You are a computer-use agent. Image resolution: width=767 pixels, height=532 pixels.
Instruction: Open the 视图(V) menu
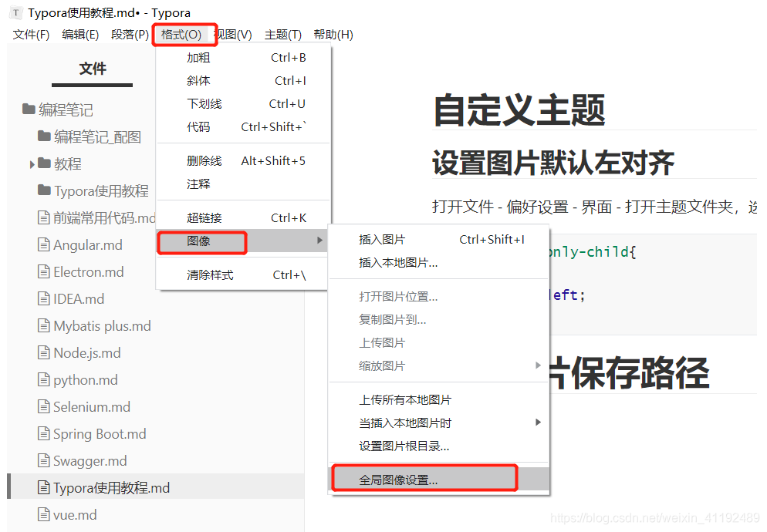point(233,34)
